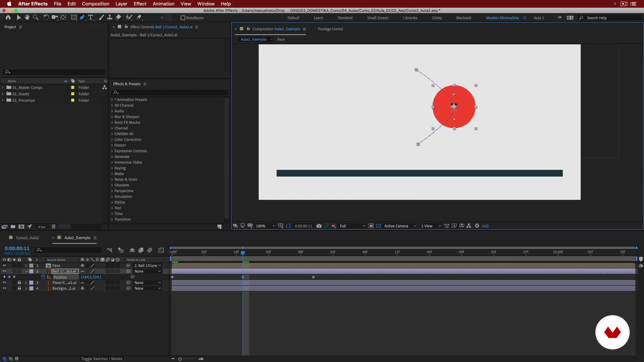Expand the Face layer properties

tap(26, 265)
